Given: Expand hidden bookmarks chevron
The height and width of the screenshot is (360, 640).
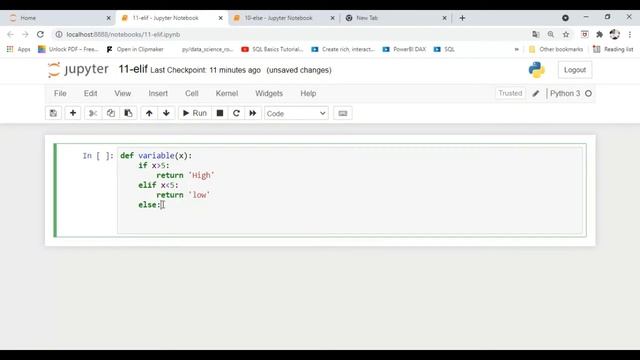Looking at the screenshot, I should pyautogui.click(x=516, y=49).
